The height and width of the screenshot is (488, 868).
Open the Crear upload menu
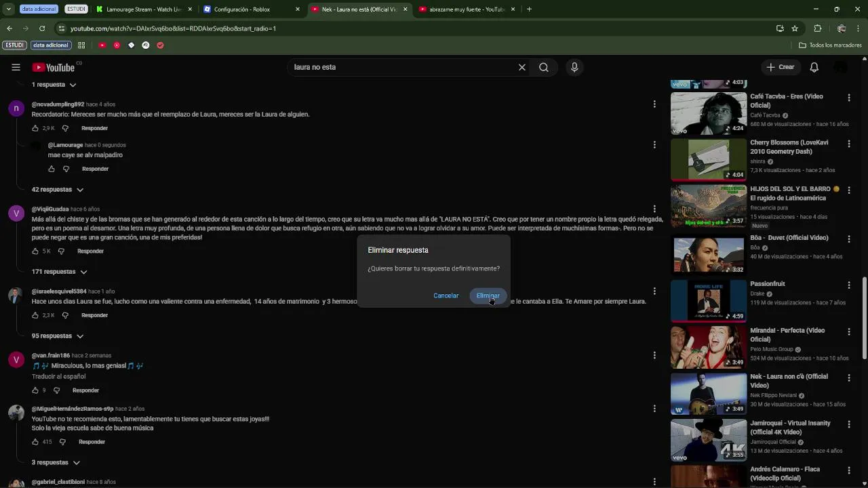click(780, 67)
